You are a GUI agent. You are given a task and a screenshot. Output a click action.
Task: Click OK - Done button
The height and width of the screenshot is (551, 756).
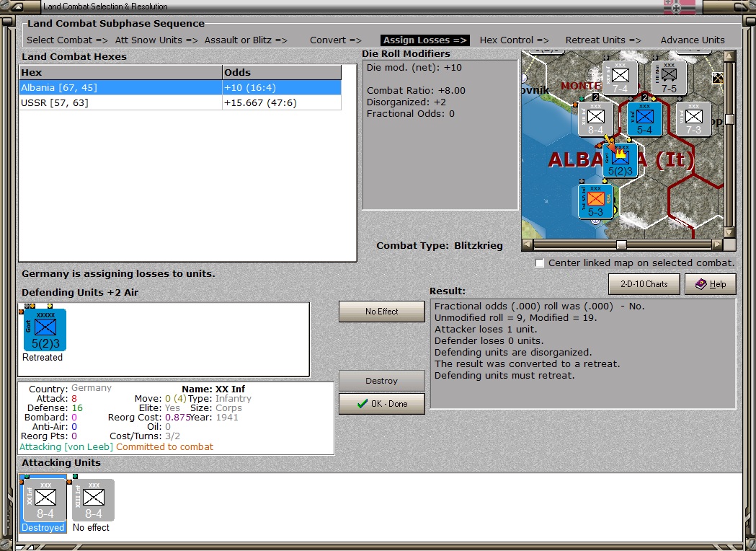pos(381,404)
